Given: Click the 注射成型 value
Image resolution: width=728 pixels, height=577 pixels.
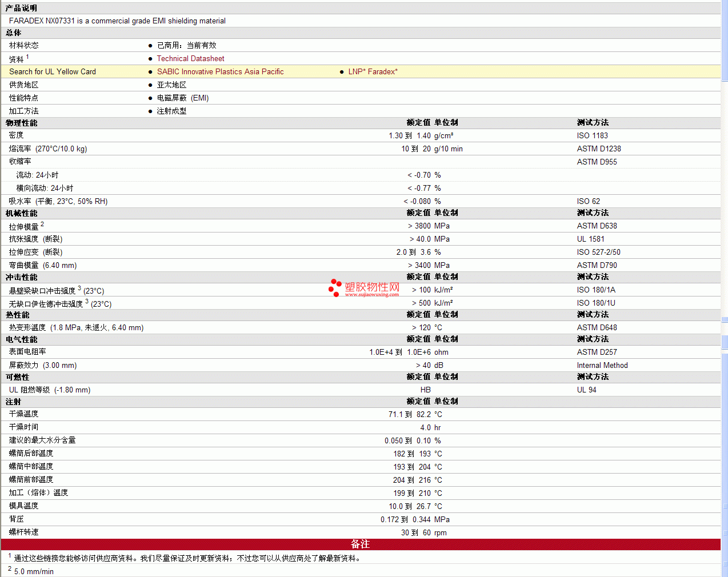Looking at the screenshot, I should [x=171, y=111].
